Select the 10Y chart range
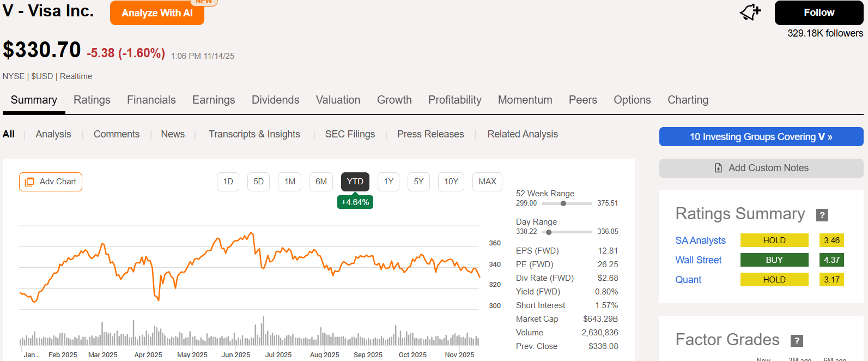This screenshot has width=868, height=361. [x=451, y=182]
